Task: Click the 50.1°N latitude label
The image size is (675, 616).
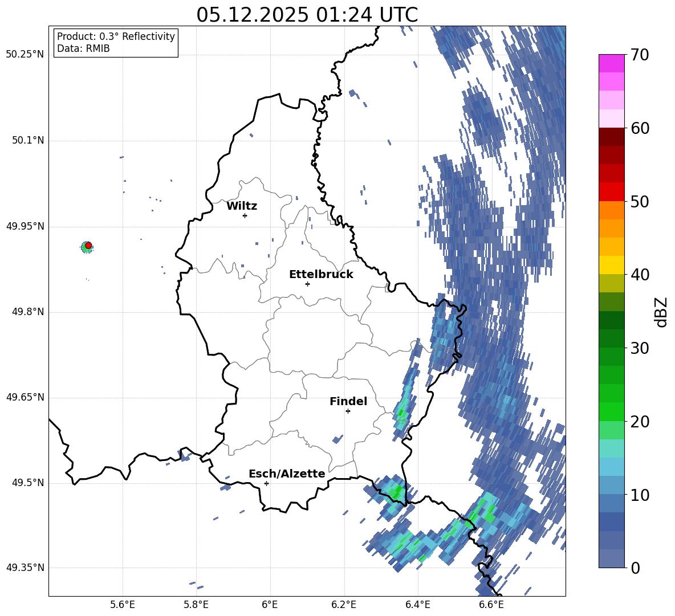Action: (27, 140)
